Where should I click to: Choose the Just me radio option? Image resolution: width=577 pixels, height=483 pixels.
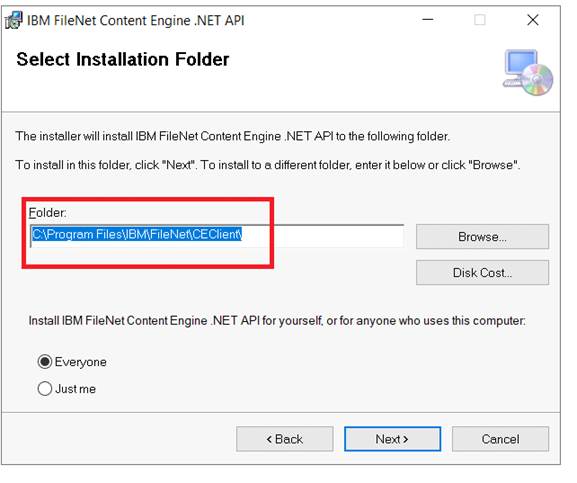[45, 388]
